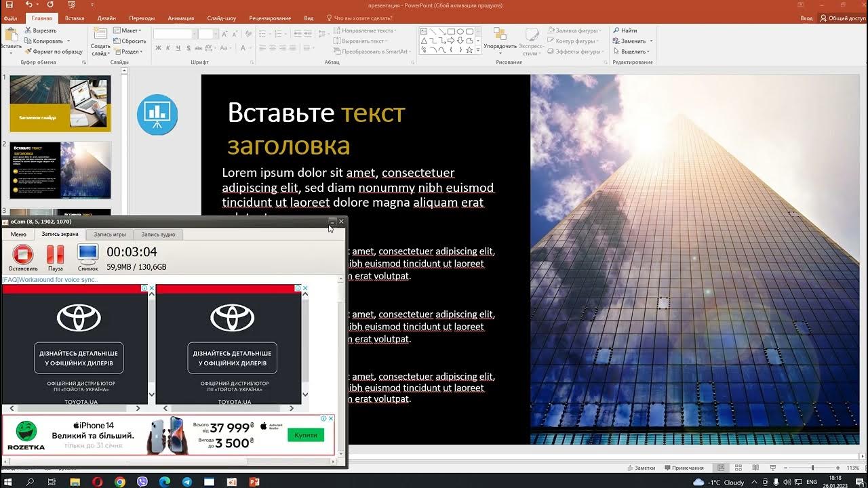Switch to oCam Запись аудио tab
868x488 pixels.
click(x=158, y=234)
